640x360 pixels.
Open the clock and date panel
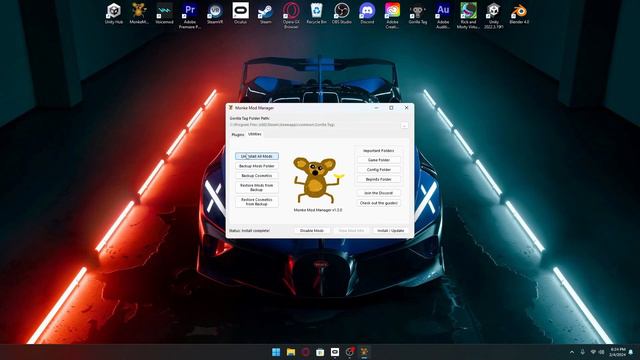(x=617, y=352)
